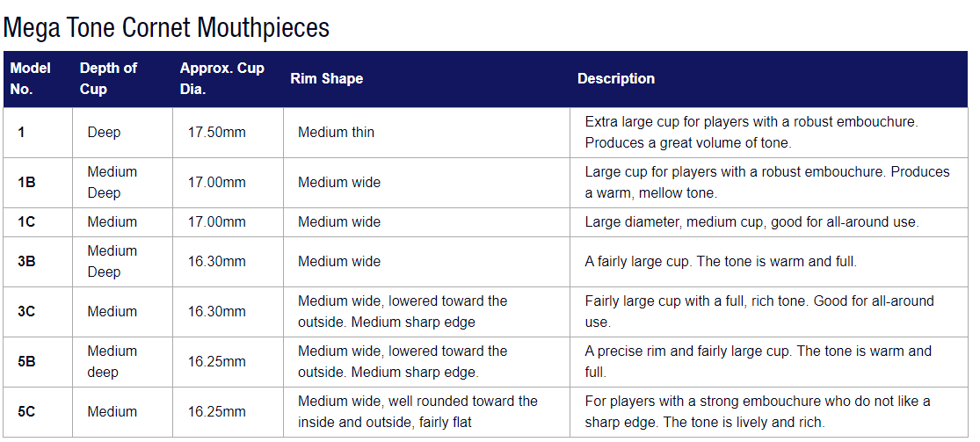Select model 5C row label
This screenshot has height=442, width=980.
[26, 411]
